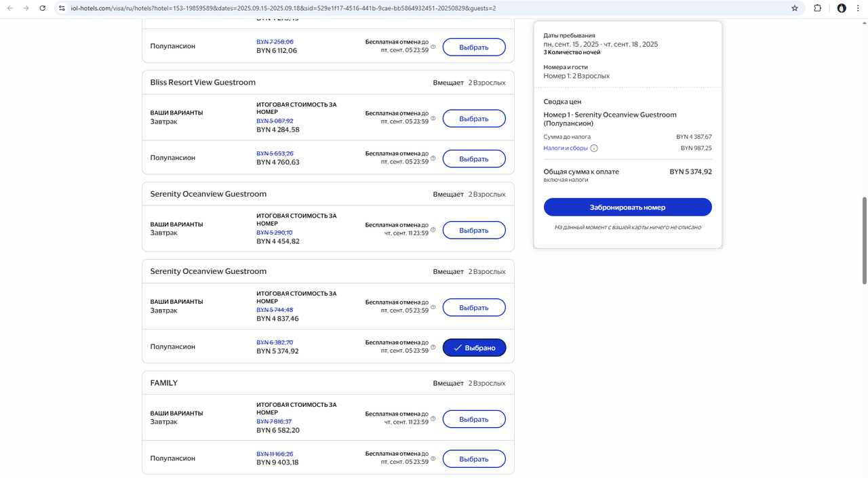Select FAMILY room Полупансион option
Screen dimensions: 868x478
474,459
